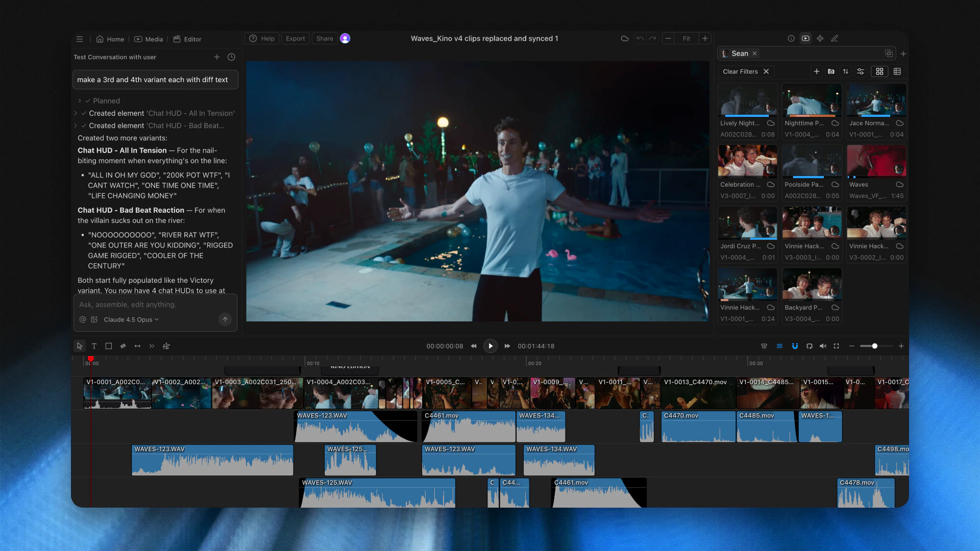Screen dimensions: 980x551
Task: Disable magnetic snapping in the timeline
Action: pos(795,346)
